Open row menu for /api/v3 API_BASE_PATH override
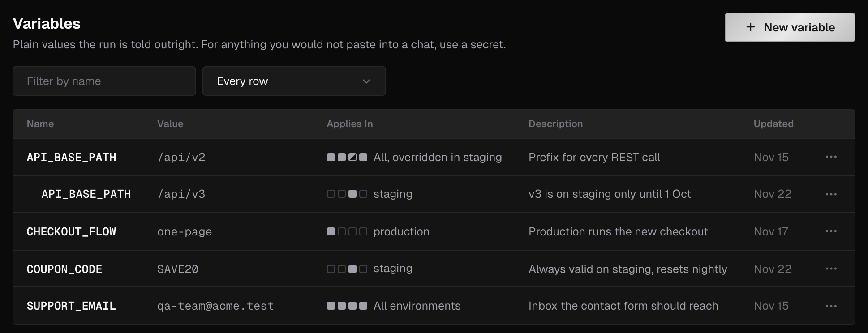 coord(831,194)
